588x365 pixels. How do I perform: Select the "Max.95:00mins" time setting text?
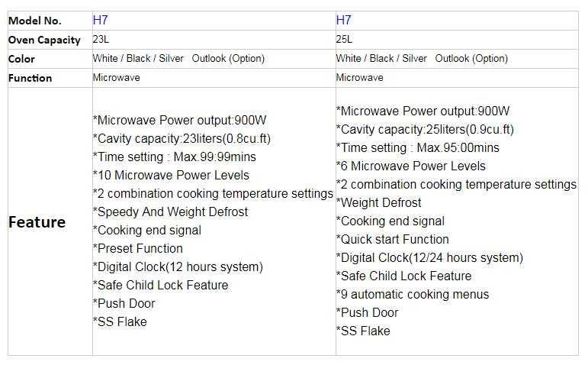click(461, 147)
